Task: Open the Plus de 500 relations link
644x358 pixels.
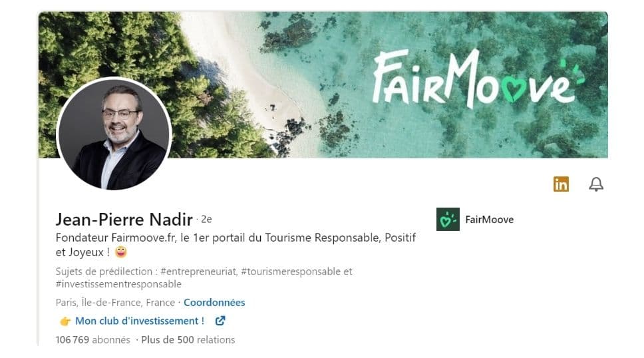Action: pyautogui.click(x=188, y=340)
